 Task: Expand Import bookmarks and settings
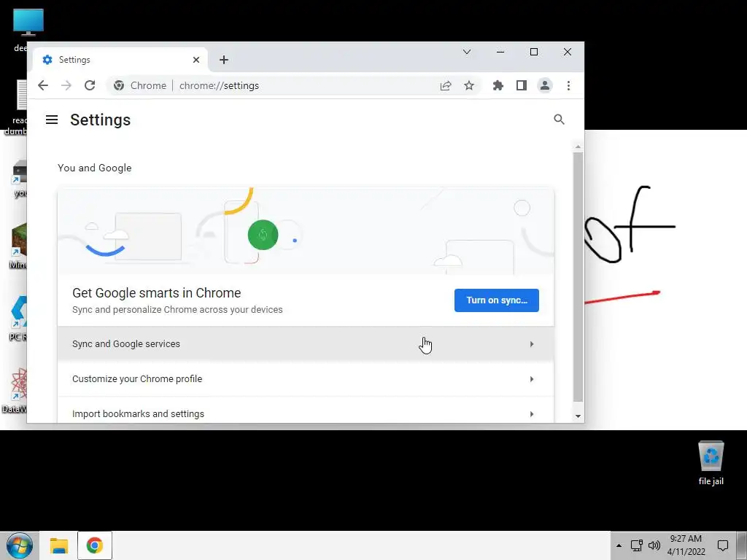306,413
